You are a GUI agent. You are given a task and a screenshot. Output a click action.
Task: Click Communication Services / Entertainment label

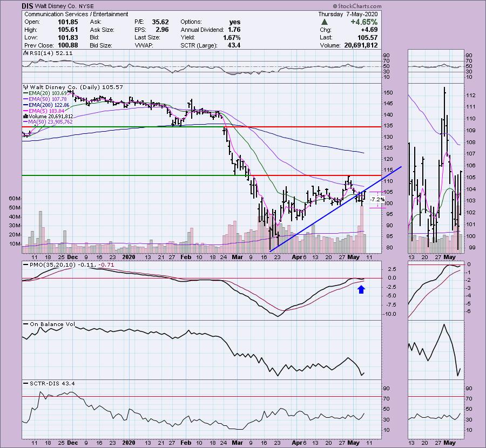pos(76,14)
